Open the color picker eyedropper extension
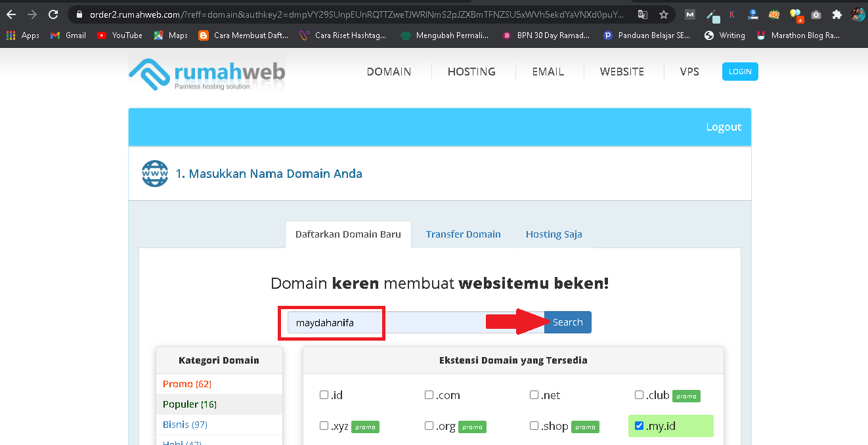The width and height of the screenshot is (868, 445). [x=712, y=14]
